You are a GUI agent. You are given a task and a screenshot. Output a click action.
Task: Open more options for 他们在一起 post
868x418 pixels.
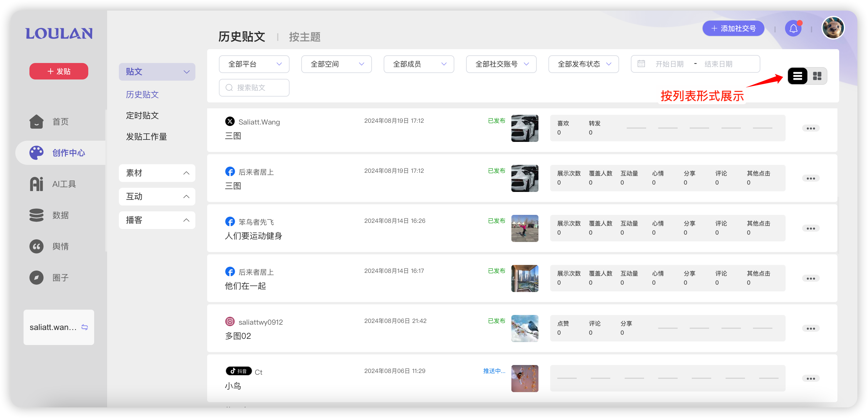[x=811, y=278]
